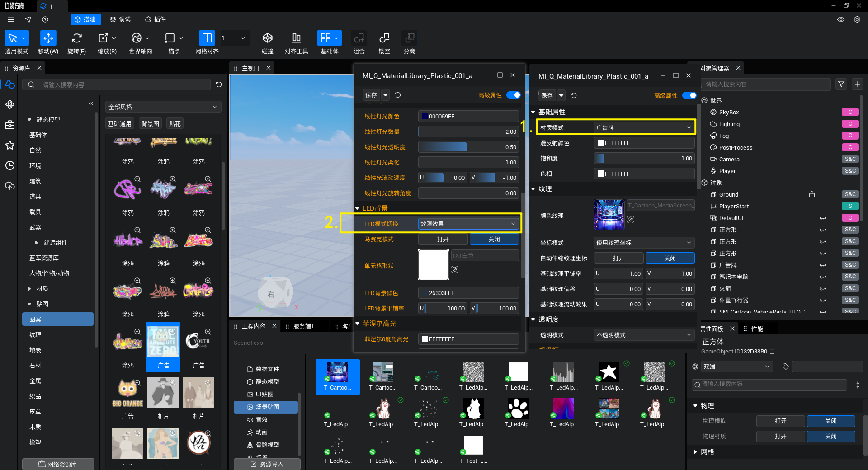Open the cloud upload sidebar icon
Viewport: 868px width, 470px height.
coord(10,186)
